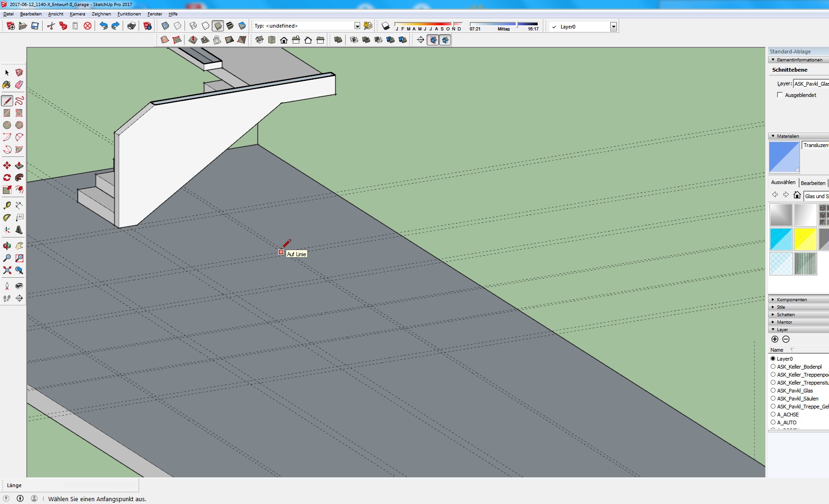Click the Zoom Extents tool
The height and width of the screenshot is (504, 829).
point(7,270)
